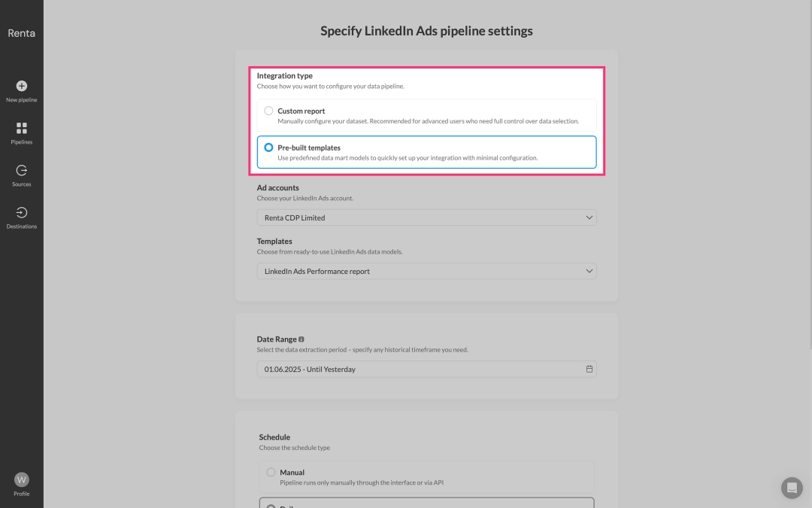This screenshot has width=812, height=508.
Task: Click the Date Range info icon
Action: tap(301, 339)
